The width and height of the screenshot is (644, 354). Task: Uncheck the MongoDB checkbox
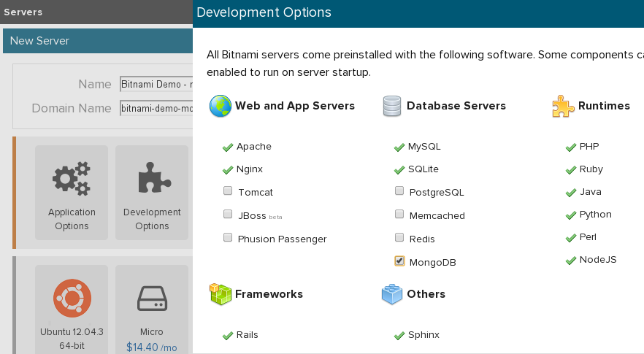[x=399, y=261]
